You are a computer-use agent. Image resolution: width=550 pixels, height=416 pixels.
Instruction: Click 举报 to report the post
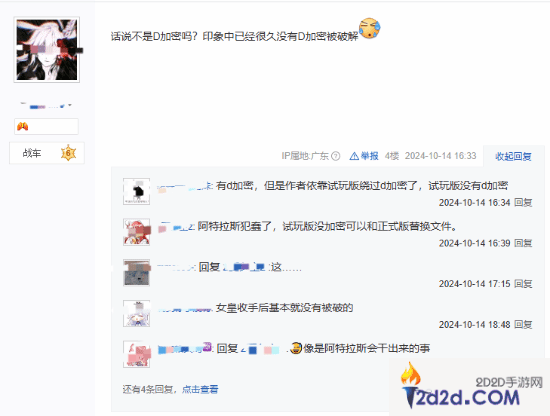click(369, 156)
